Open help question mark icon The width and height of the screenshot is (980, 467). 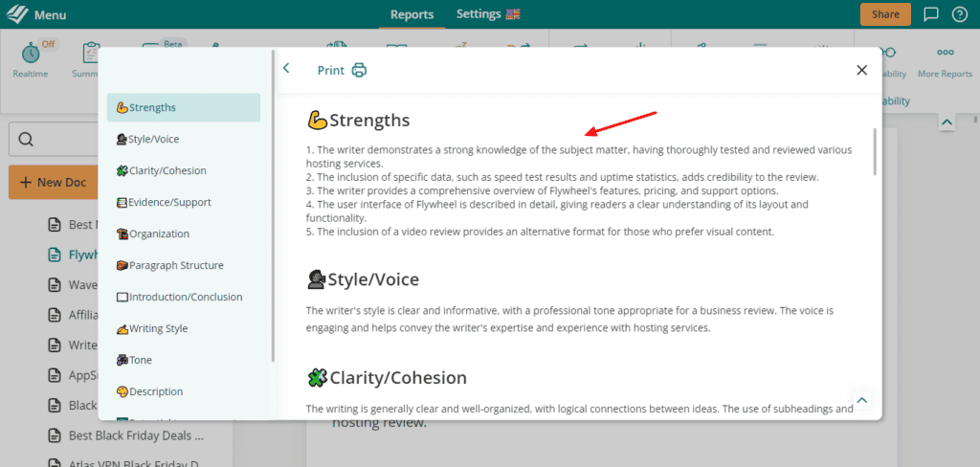(x=959, y=14)
